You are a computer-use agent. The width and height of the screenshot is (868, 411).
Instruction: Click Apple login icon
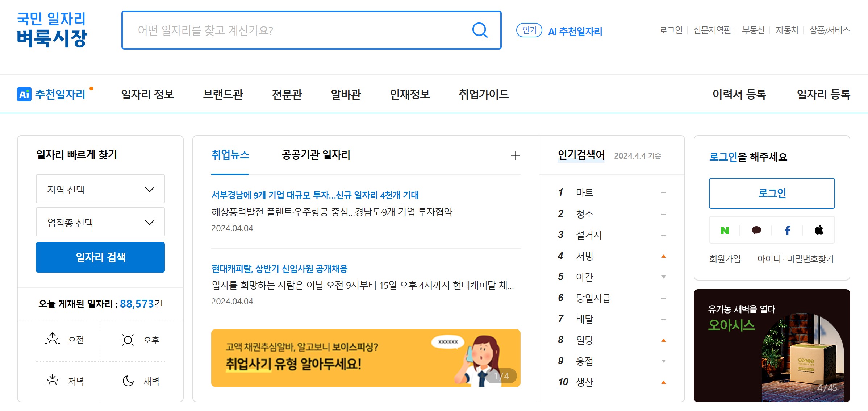819,230
